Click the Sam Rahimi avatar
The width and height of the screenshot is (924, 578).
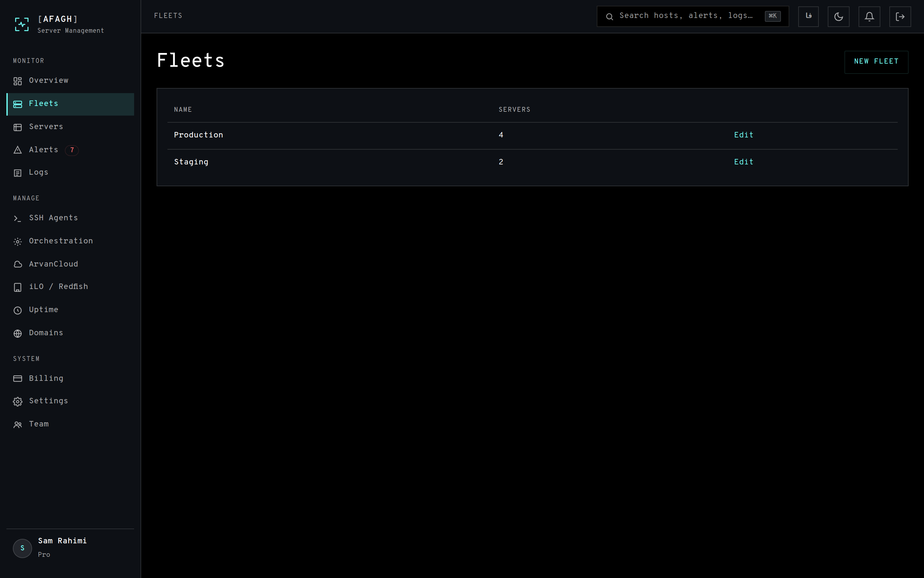[22, 548]
